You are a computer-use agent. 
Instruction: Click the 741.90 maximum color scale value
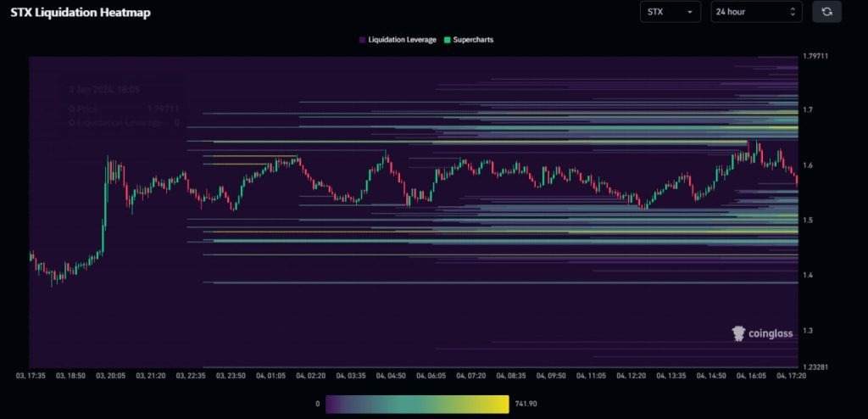tap(526, 404)
